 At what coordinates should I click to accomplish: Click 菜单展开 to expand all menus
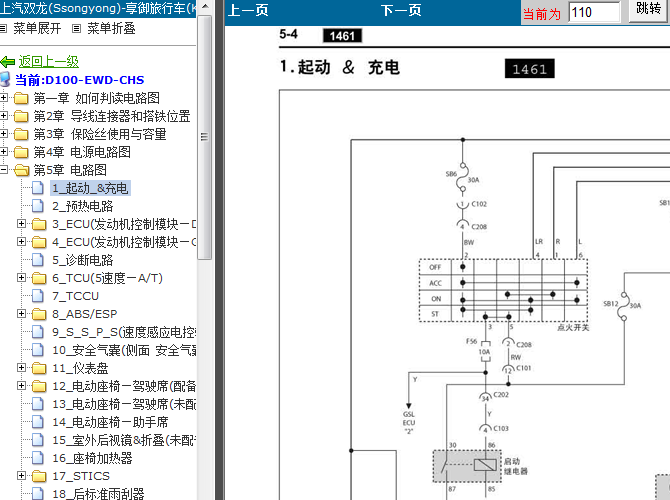pyautogui.click(x=37, y=29)
